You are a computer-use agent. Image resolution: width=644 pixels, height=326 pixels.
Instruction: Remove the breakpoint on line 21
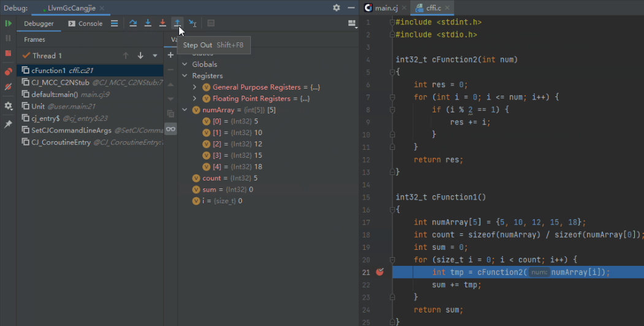coord(380,272)
